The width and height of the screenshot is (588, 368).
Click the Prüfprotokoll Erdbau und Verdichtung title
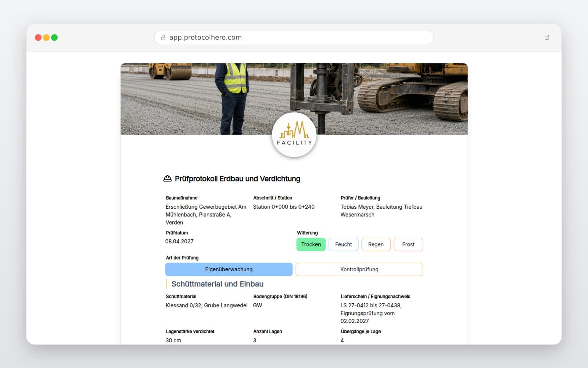[x=237, y=179]
